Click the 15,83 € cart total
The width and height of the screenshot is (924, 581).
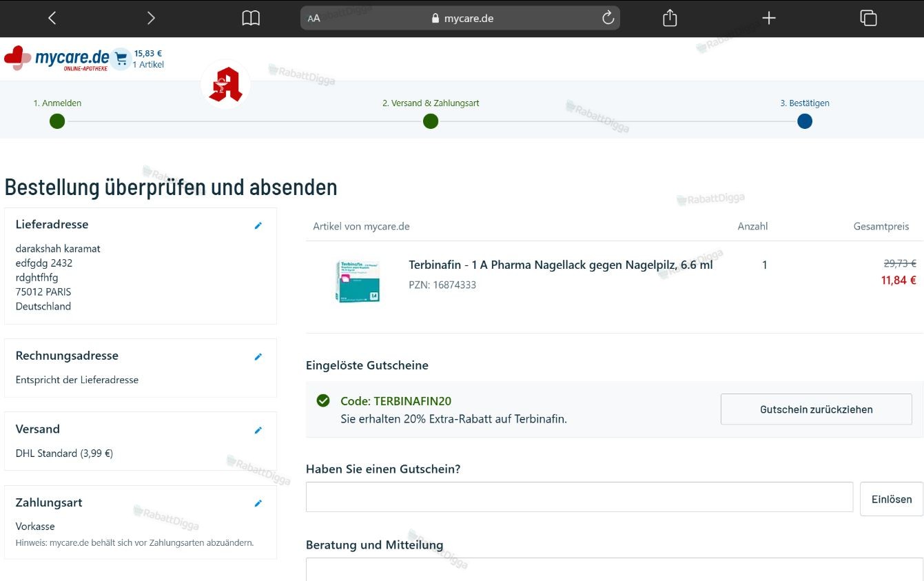click(148, 53)
